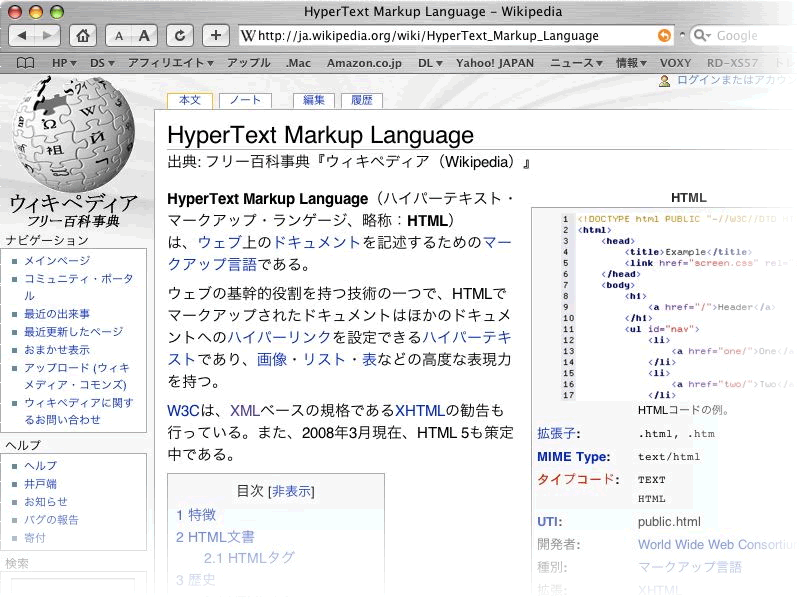The width and height of the screenshot is (800, 600).
Task: Expand the DL bookmarks folder
Action: tap(430, 63)
